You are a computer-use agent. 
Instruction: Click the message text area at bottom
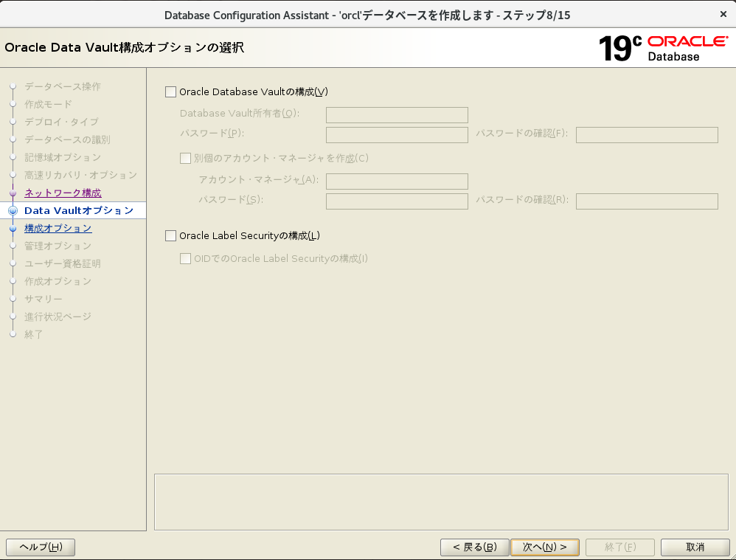(441, 502)
